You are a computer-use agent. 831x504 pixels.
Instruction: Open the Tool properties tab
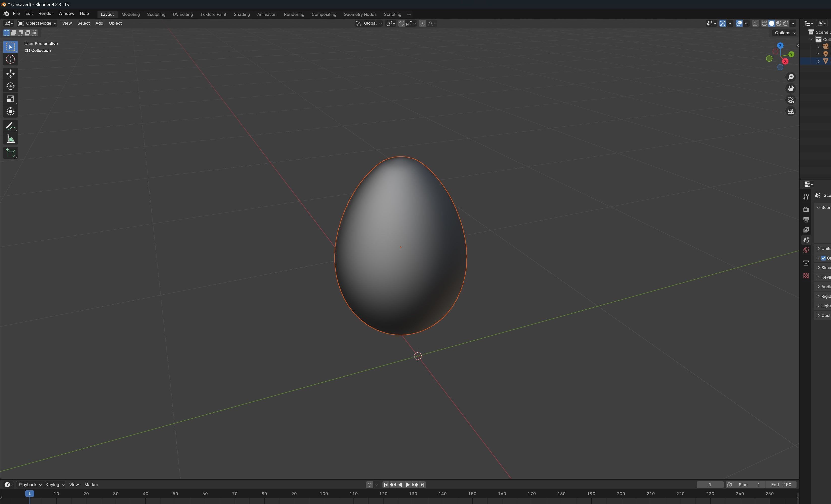tap(806, 197)
